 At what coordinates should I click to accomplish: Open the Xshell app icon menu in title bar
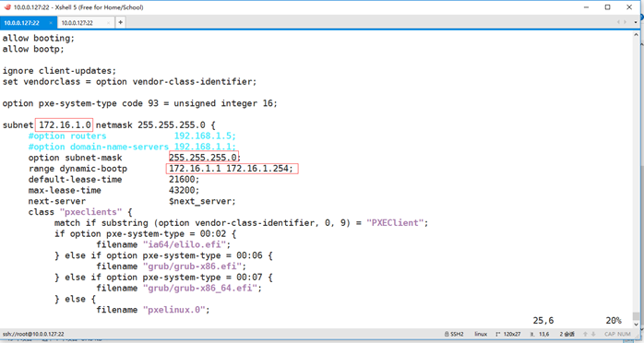click(7, 7)
